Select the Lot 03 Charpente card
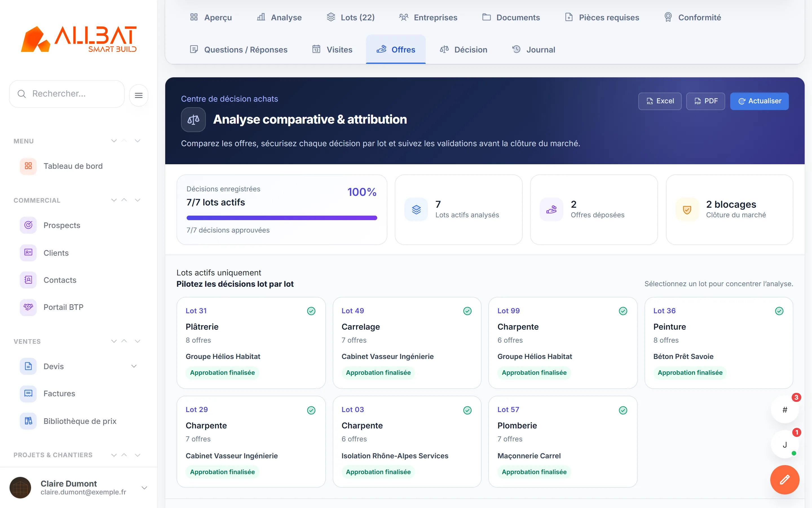The width and height of the screenshot is (812, 508). (x=407, y=441)
